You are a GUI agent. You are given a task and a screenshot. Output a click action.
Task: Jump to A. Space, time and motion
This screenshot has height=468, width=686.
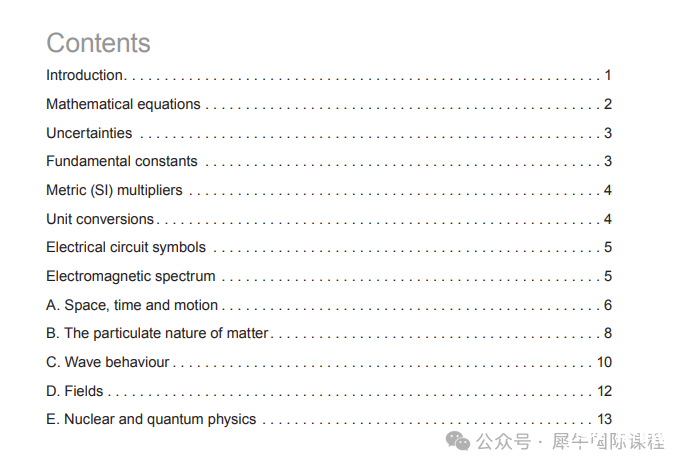[329, 305]
